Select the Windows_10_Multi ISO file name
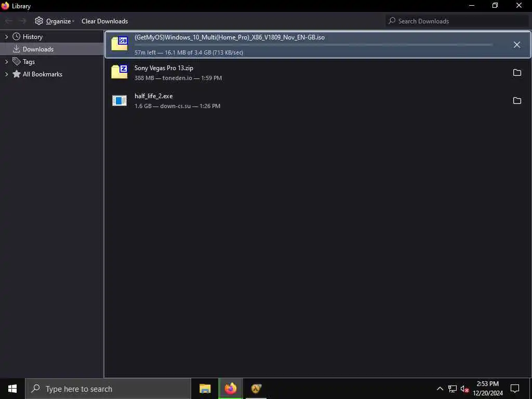The height and width of the screenshot is (399, 532). click(229, 37)
